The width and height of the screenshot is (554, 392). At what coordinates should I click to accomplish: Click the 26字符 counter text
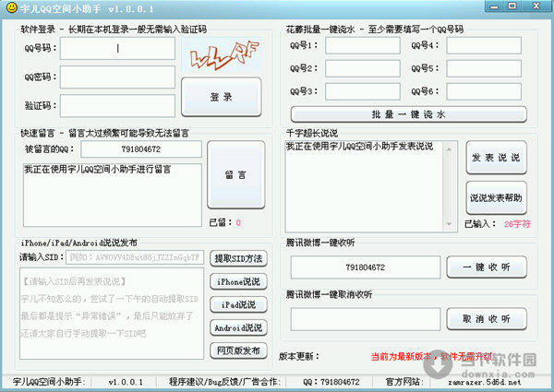(x=517, y=224)
